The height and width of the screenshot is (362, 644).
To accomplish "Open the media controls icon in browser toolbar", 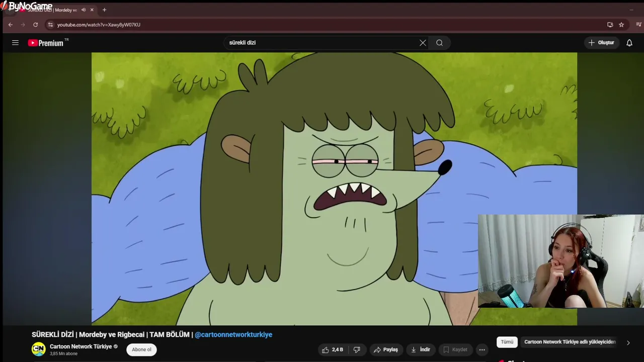I will (x=639, y=25).
